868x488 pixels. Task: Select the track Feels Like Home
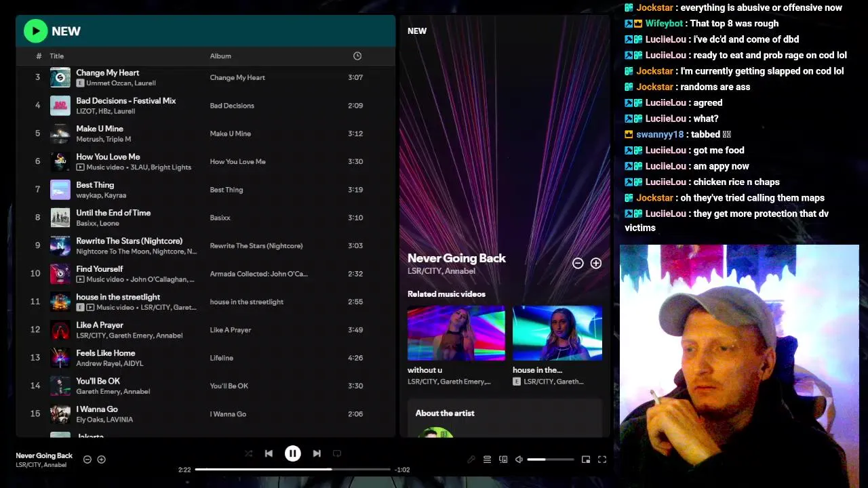(105, 353)
